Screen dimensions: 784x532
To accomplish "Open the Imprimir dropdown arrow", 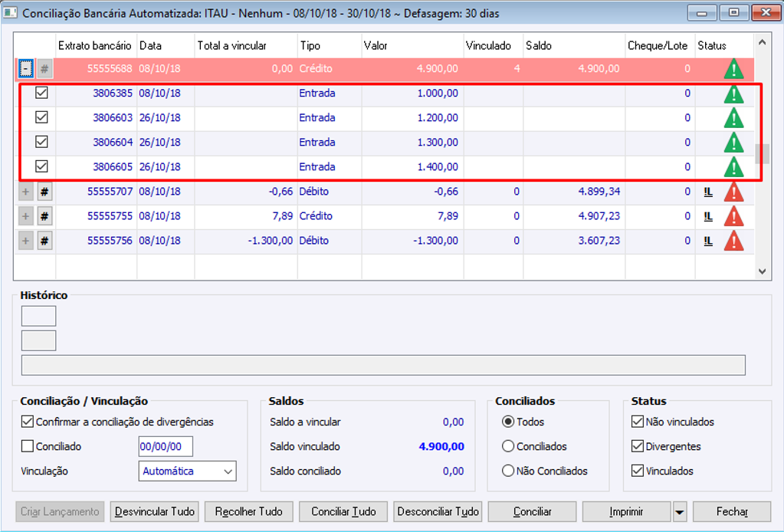I will [680, 512].
